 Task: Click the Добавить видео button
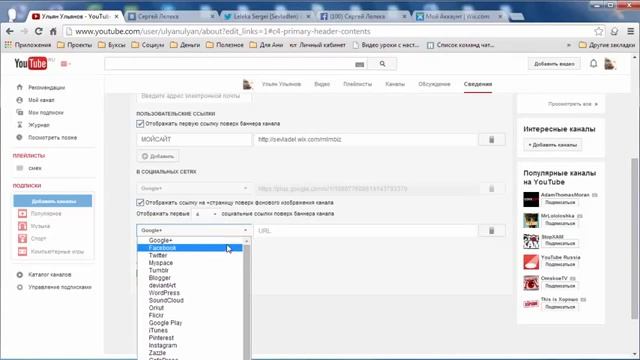(x=554, y=64)
